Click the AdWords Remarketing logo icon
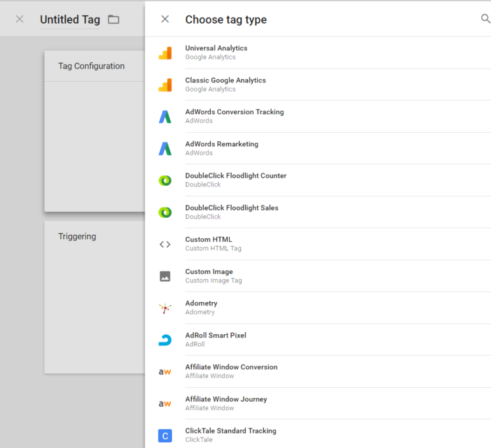The height and width of the screenshot is (448, 491). [165, 148]
